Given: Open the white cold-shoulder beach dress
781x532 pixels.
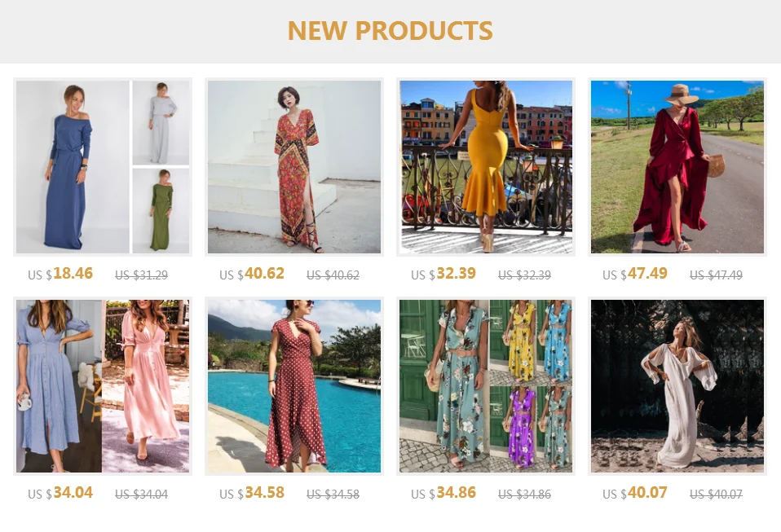Looking at the screenshot, I should 677,386.
